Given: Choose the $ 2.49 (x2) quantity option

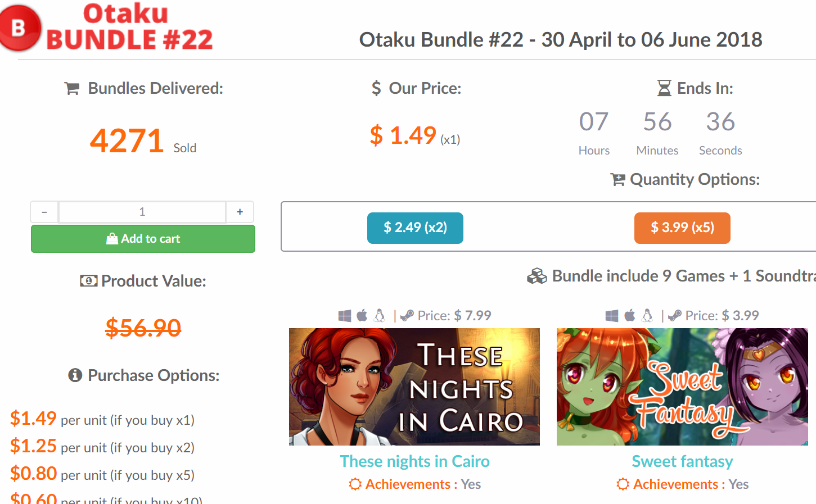Looking at the screenshot, I should [415, 228].
